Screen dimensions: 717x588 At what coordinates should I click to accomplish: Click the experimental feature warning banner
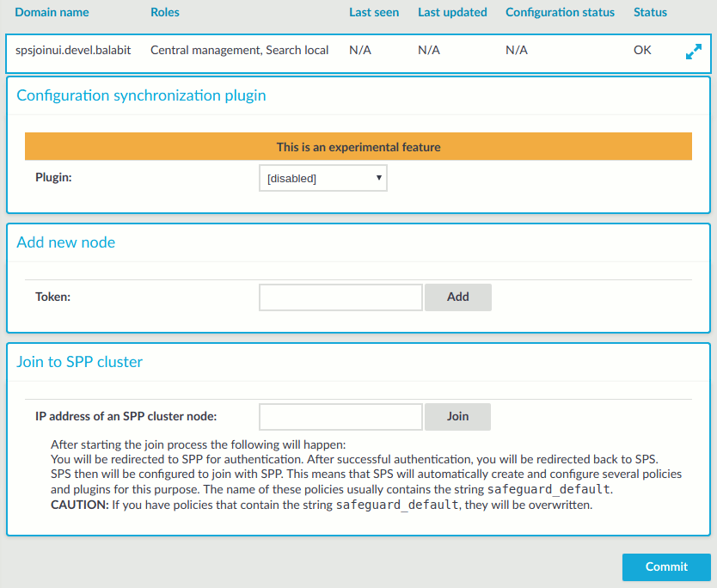pyautogui.click(x=358, y=147)
